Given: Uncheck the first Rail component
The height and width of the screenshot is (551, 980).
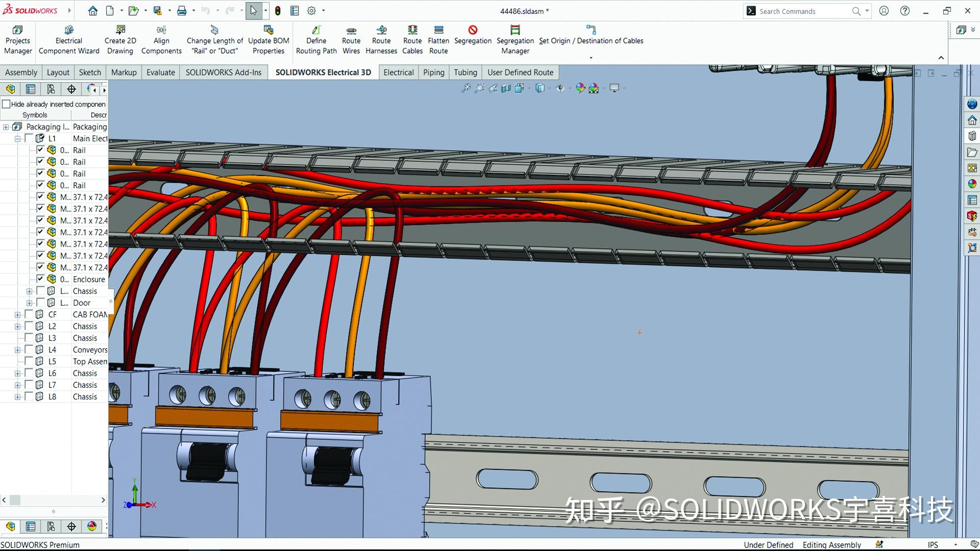Looking at the screenshot, I should click(41, 149).
